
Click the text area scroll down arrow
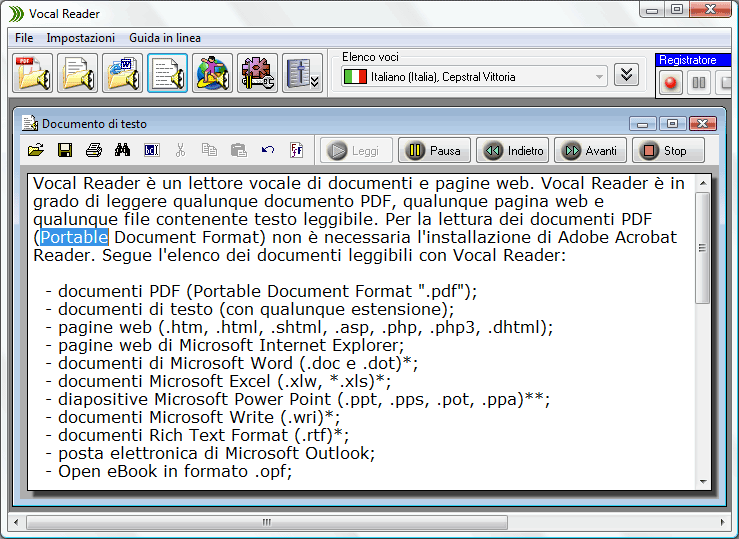click(x=703, y=482)
